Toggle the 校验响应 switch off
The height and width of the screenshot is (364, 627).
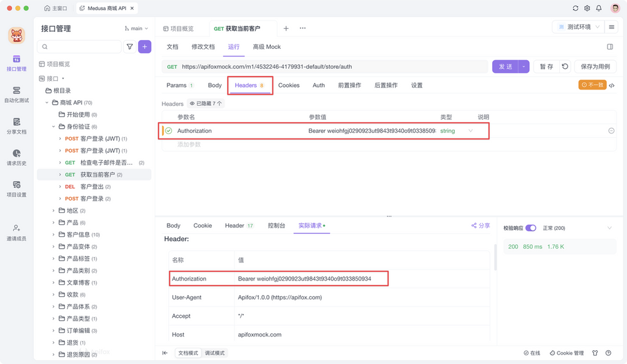pos(532,228)
